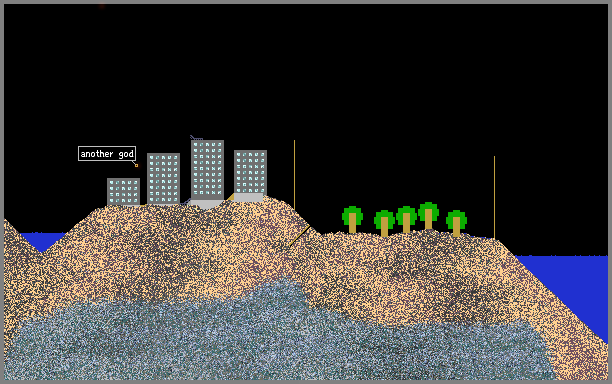Click the thin vertical pole near the buildings
The width and height of the screenshot is (612, 384).
point(294,175)
